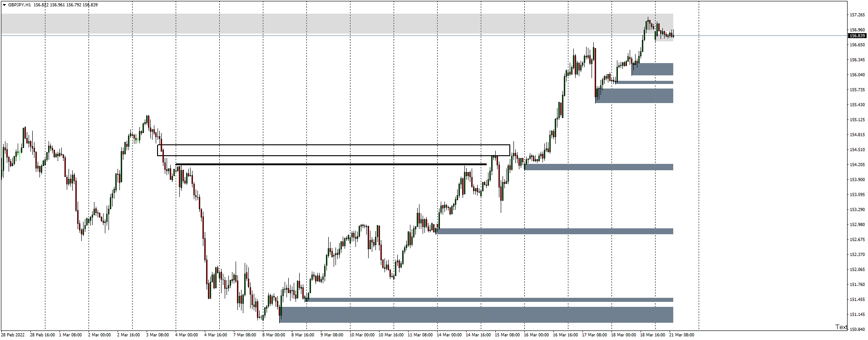868x340 pixels.
Task: Click price scale value 157.265
Action: click(x=857, y=15)
